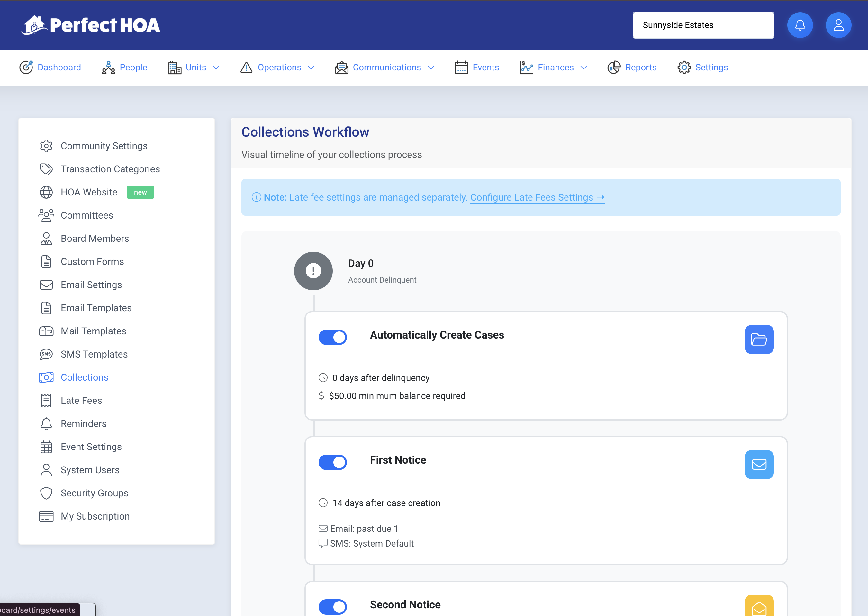This screenshot has width=868, height=616.
Task: Click the PerfectHOA logo
Action: pyautogui.click(x=91, y=25)
